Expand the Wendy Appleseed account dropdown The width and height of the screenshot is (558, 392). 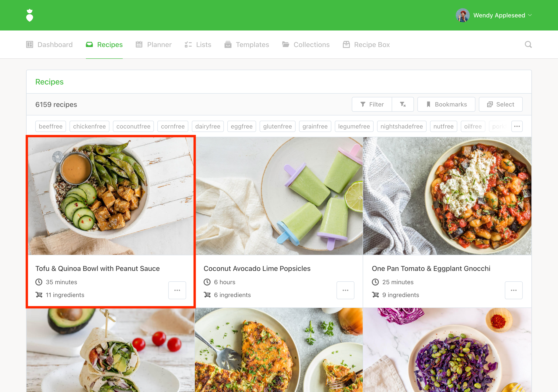pyautogui.click(x=530, y=15)
